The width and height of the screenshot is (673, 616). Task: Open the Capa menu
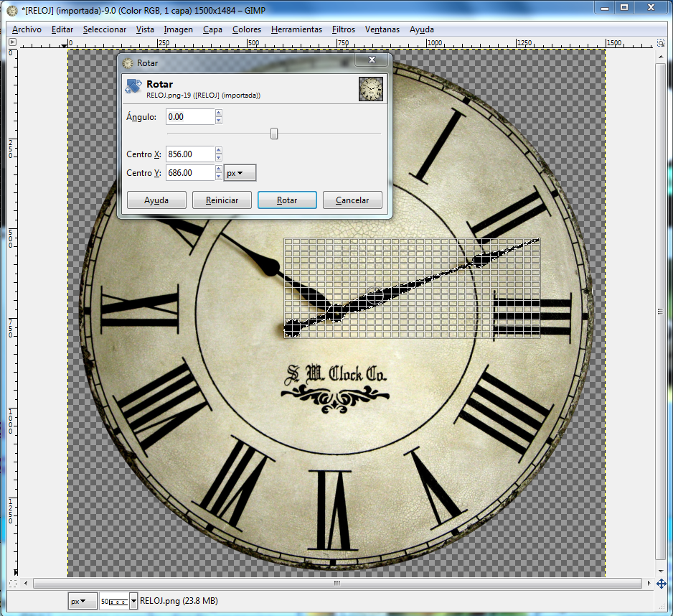coord(212,29)
